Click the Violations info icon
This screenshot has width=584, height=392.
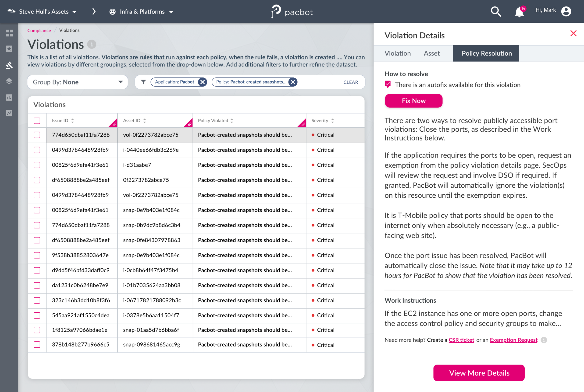[92, 44]
